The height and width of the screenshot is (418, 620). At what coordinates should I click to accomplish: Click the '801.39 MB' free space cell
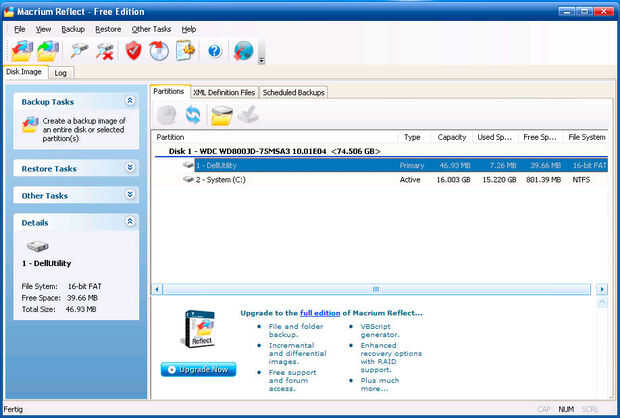(x=543, y=180)
